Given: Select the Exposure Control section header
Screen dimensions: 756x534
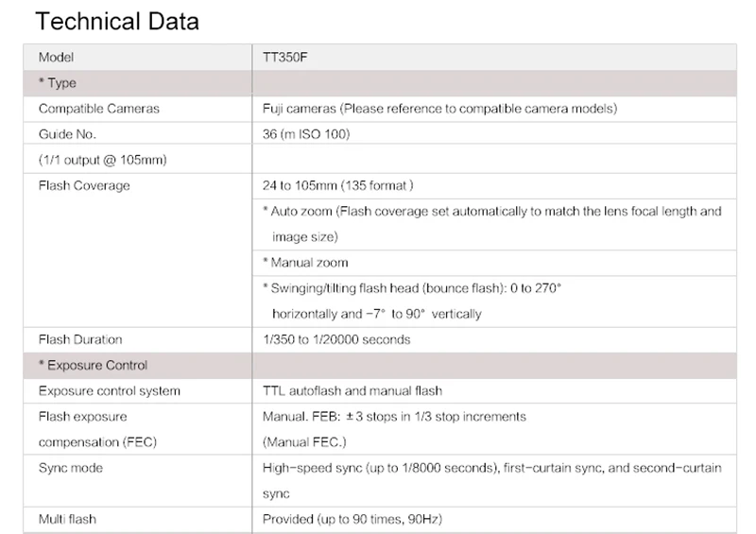Looking at the screenshot, I should tap(380, 365).
